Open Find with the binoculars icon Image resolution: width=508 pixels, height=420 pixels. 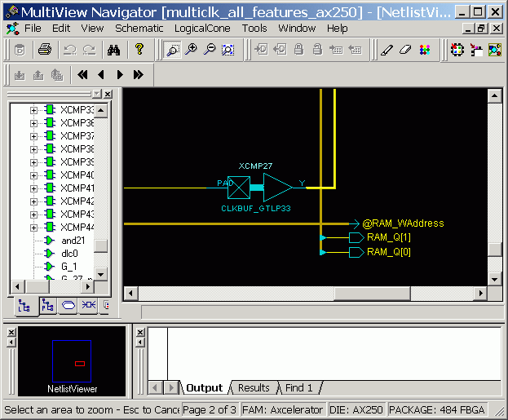(113, 50)
